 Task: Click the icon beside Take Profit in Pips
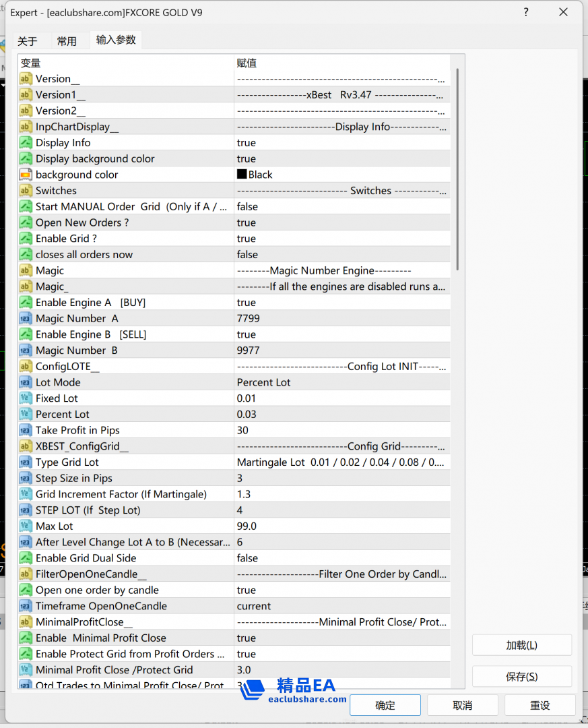(26, 431)
